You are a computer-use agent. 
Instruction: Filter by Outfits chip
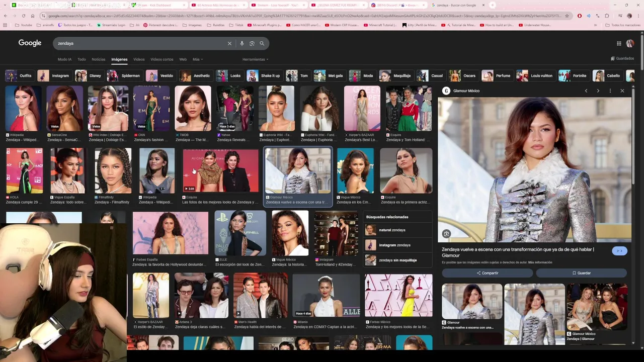pos(19,76)
